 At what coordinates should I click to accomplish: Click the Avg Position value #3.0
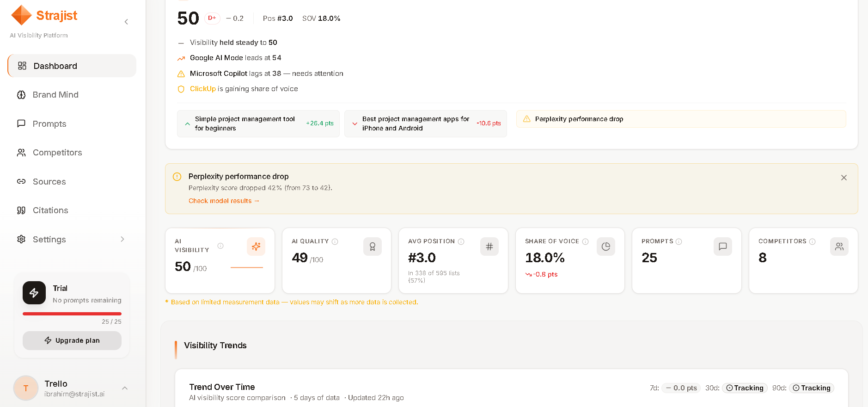click(422, 258)
